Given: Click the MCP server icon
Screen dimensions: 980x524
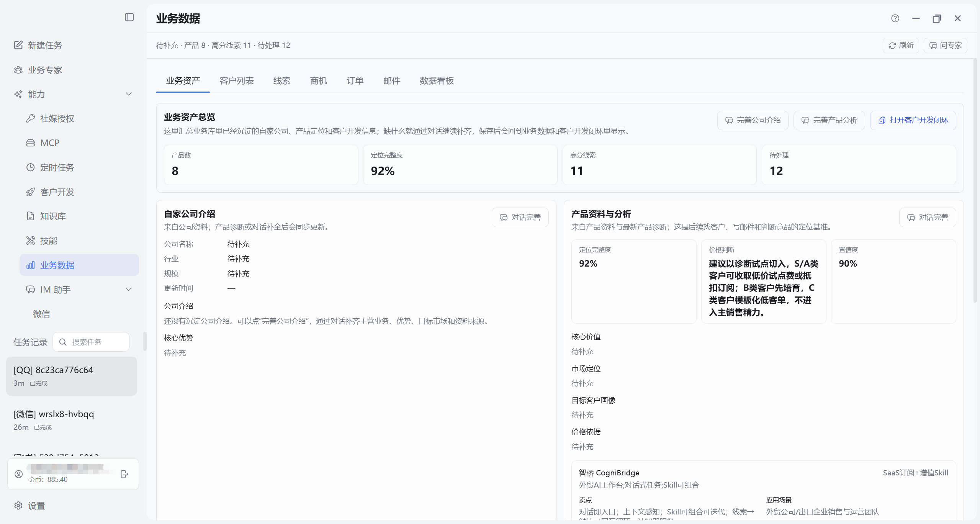Looking at the screenshot, I should pos(31,143).
